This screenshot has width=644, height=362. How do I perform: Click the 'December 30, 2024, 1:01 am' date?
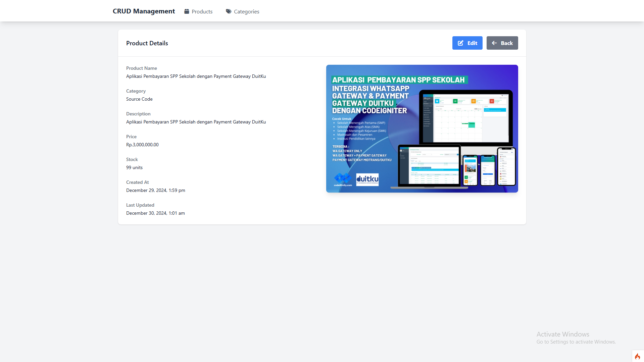155,213
